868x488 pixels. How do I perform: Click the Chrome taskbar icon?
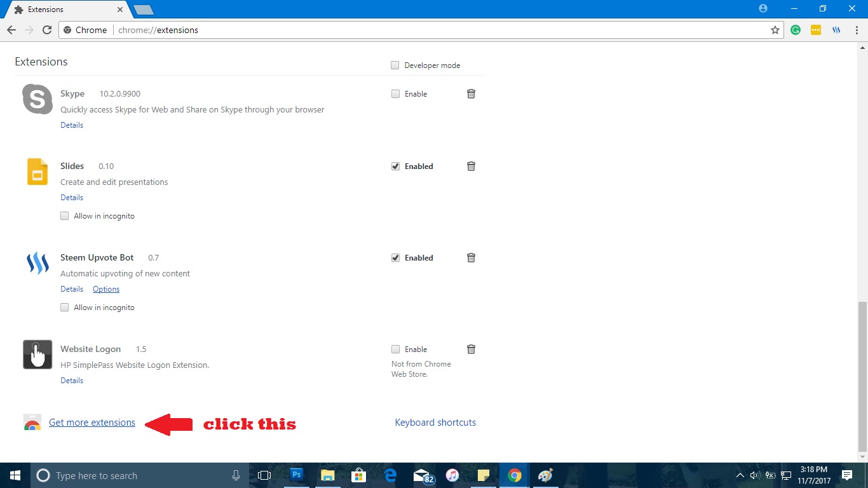pos(515,475)
